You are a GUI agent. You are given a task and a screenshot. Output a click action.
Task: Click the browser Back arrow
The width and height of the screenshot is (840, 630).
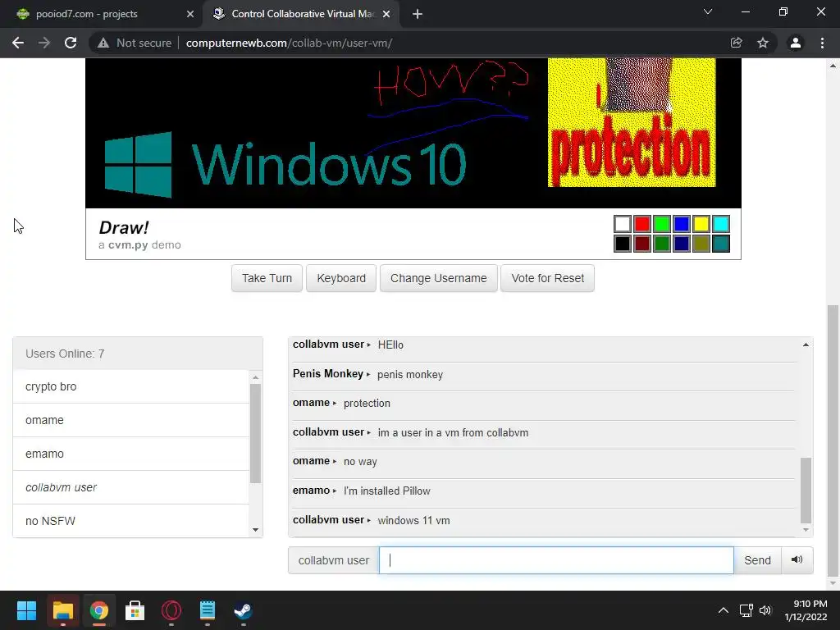coord(18,43)
